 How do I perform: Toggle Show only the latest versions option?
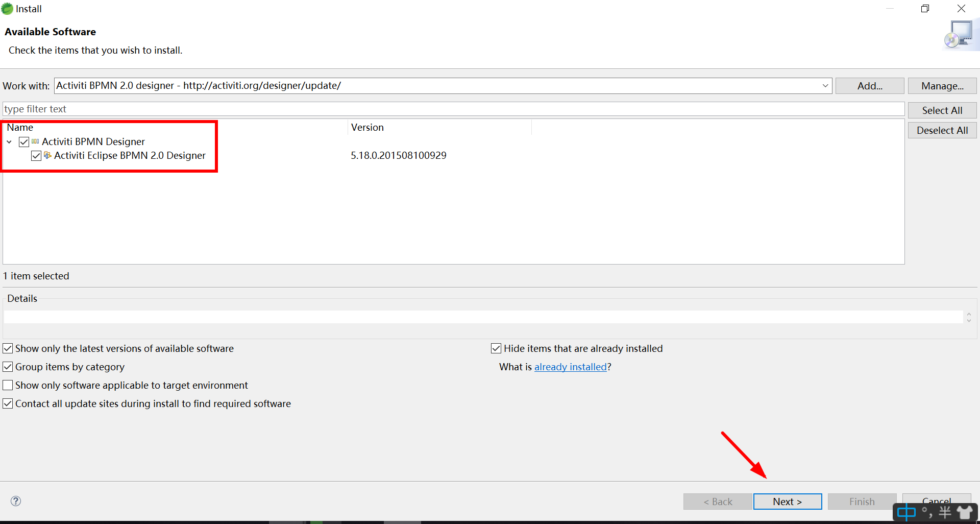[x=8, y=348]
